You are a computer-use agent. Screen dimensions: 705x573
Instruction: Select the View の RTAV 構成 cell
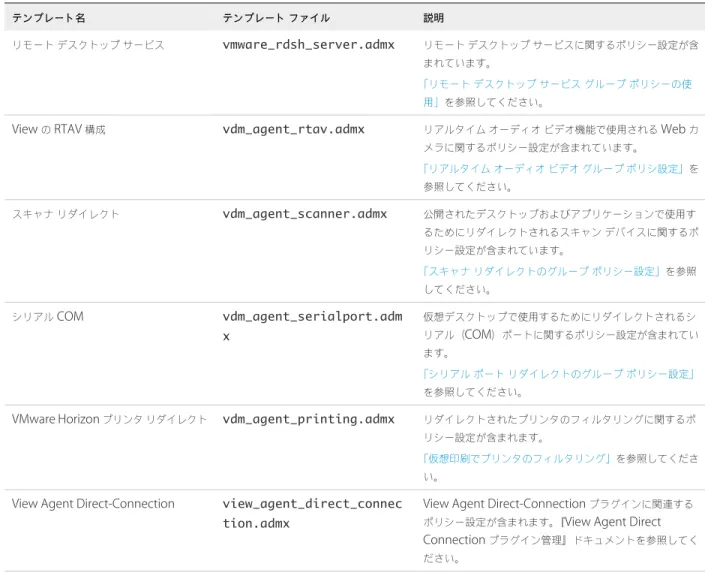[58, 130]
